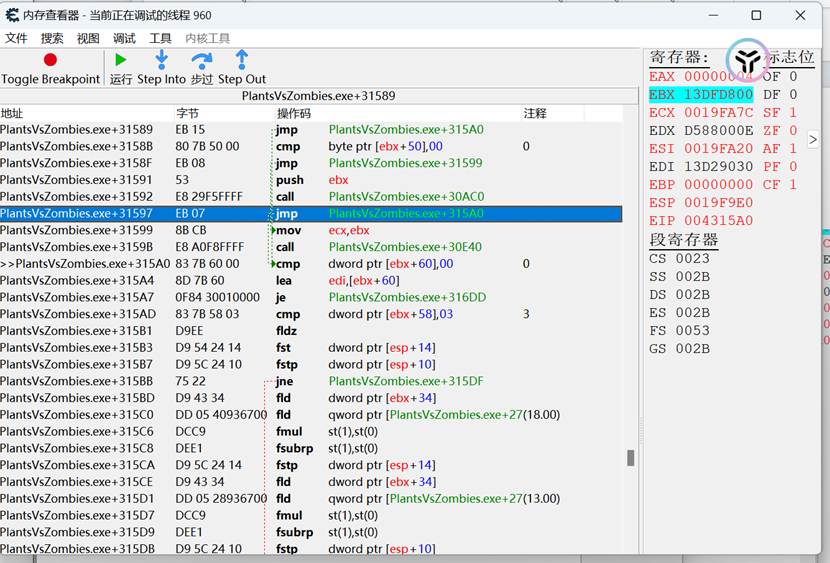This screenshot has height=563, width=830.
Task: Select the cmp [ebx+58],03 row
Action: click(x=311, y=314)
